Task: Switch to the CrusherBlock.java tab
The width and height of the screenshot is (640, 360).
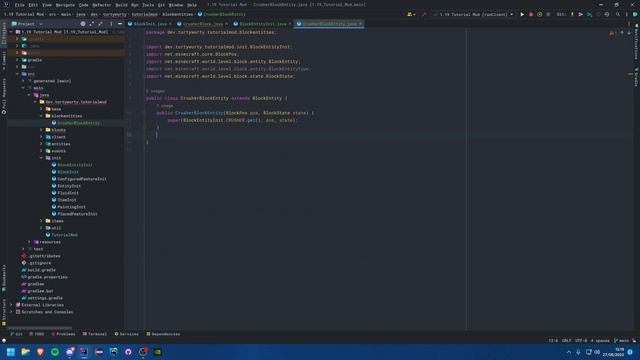Action: click(203, 24)
